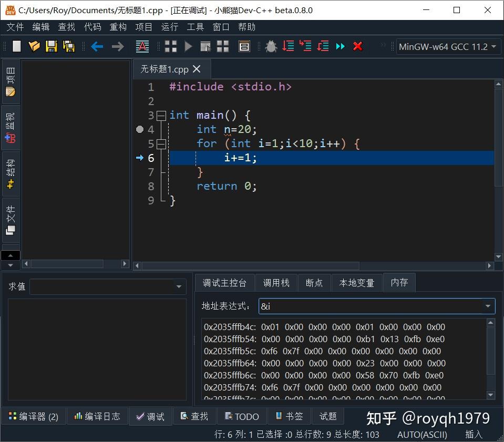Click the step over debug icon
The height and width of the screenshot is (442, 504).
pyautogui.click(x=287, y=46)
